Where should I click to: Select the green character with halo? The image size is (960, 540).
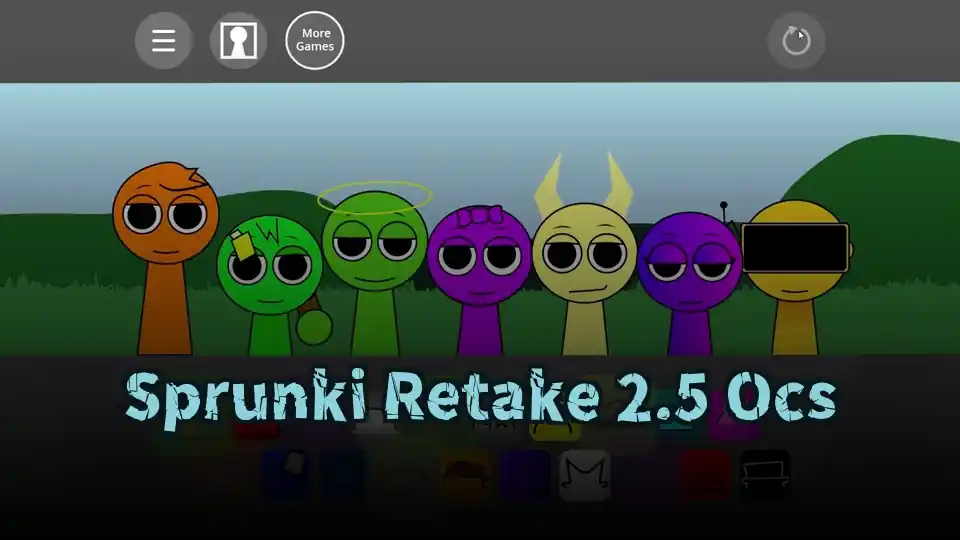pos(375,269)
